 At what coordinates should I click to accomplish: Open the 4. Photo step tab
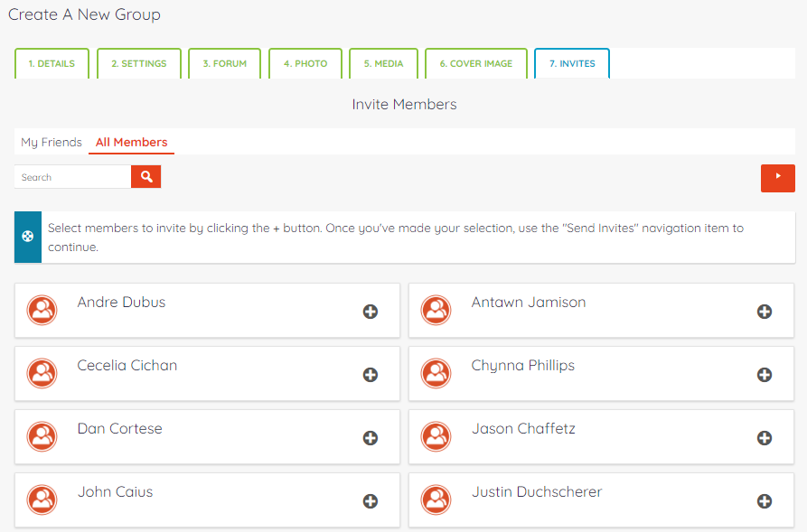(x=305, y=64)
